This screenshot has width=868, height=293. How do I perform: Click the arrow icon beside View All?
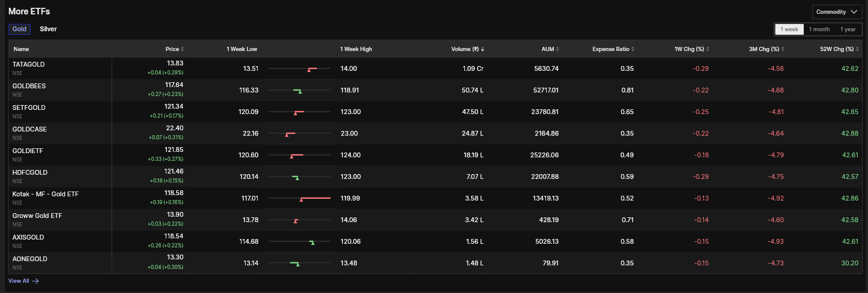coord(35,281)
